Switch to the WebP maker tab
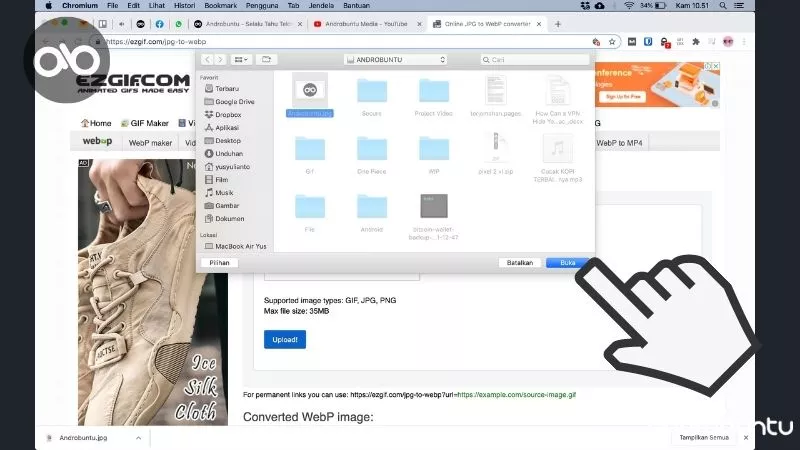This screenshot has width=800, height=450. [x=150, y=143]
